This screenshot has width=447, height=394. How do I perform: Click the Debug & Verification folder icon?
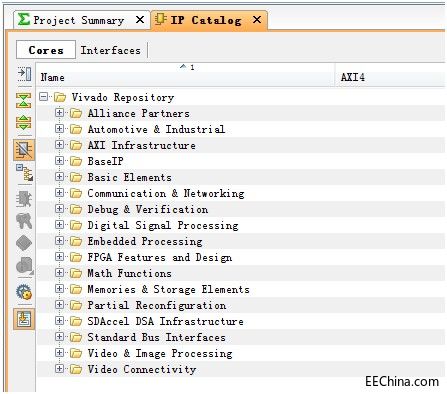76,209
